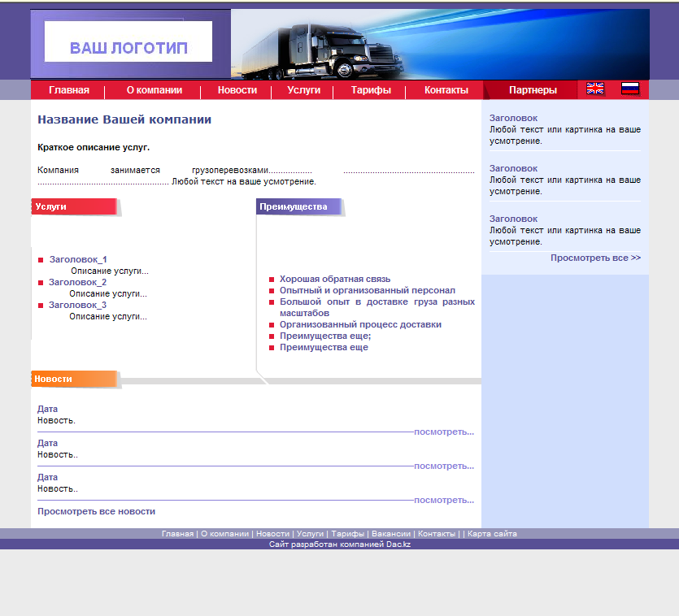Viewport: 679px width, 616px height.
Task: Click посмотреть... for the third news item
Action: pos(444,501)
